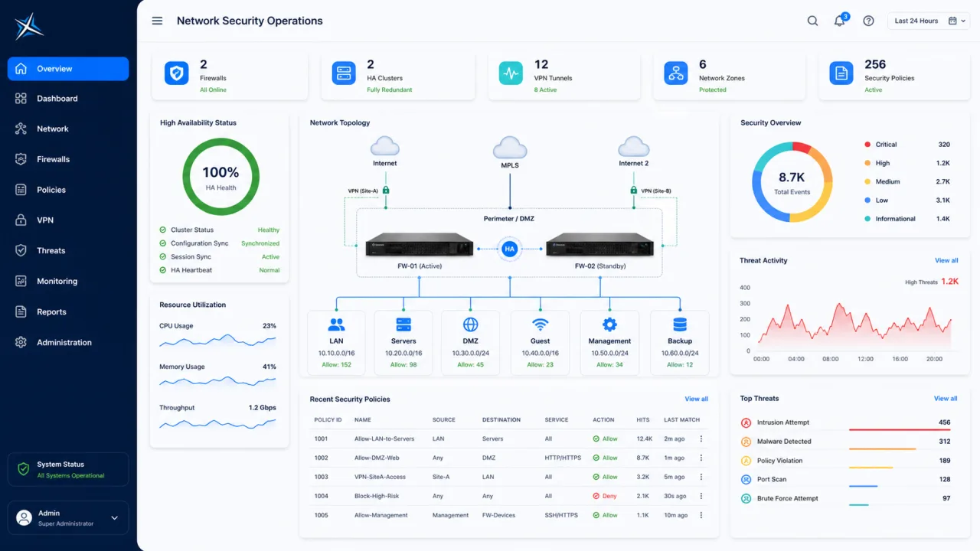This screenshot has height=551, width=980.
Task: Click the Security Policies document icon
Action: [x=842, y=73]
